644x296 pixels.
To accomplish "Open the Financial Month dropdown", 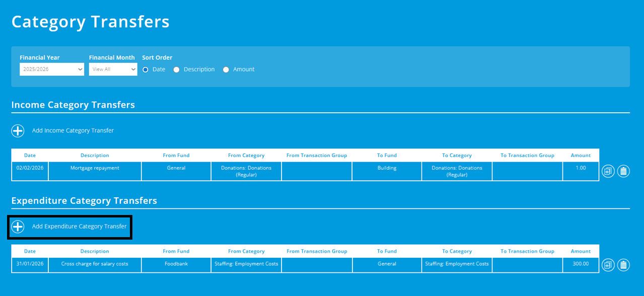I will coord(113,69).
